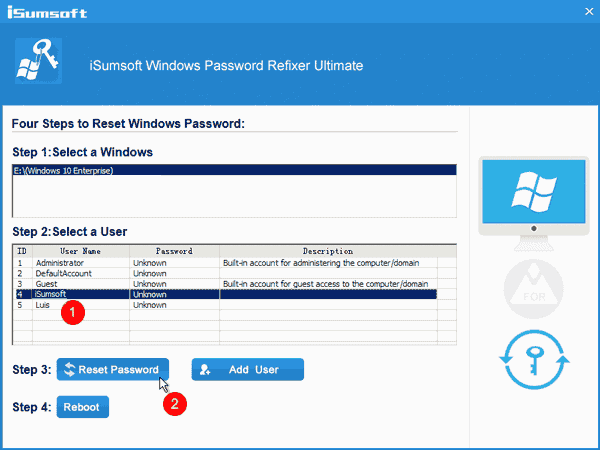The image size is (600, 450).
Task: Click the Description column header
Action: pyautogui.click(x=328, y=251)
